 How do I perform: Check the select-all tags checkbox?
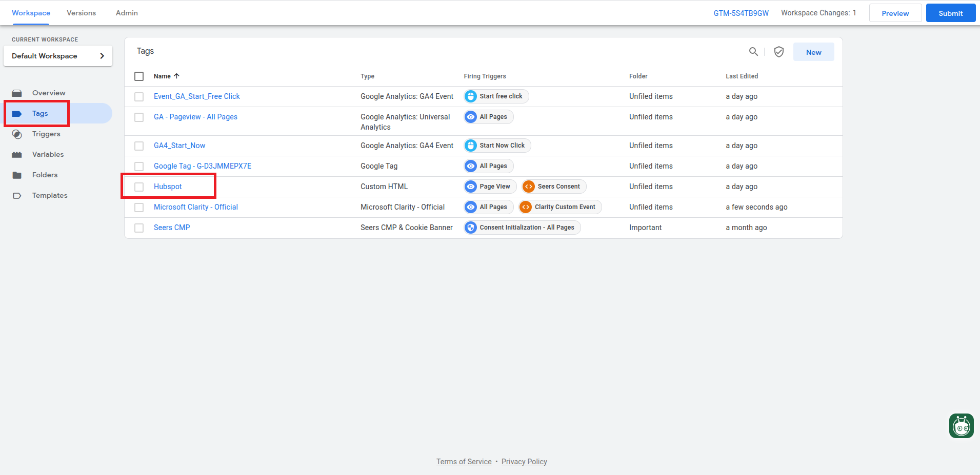coord(138,76)
